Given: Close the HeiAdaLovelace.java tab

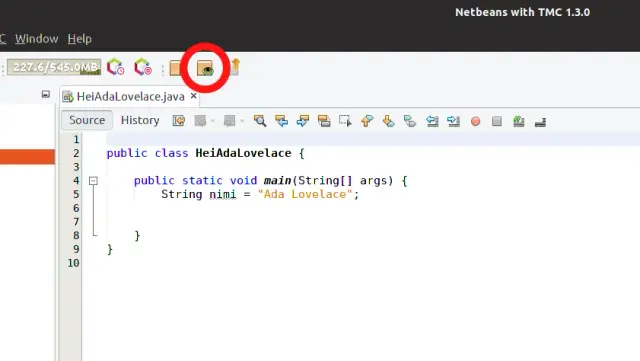Looking at the screenshot, I should 193,96.
